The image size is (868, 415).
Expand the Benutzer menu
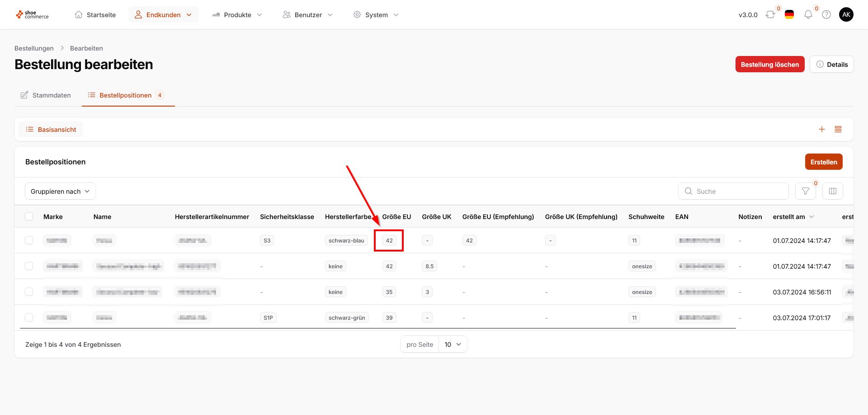click(x=308, y=15)
